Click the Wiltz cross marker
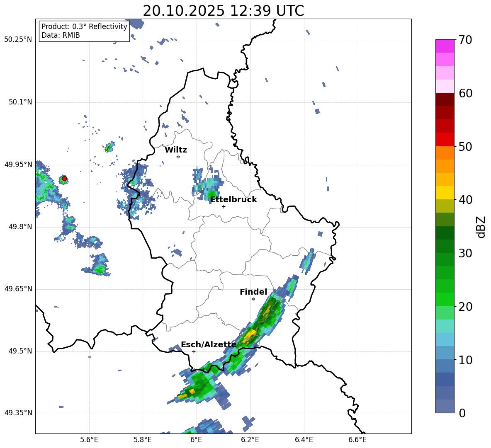The height and width of the screenshot is (448, 491). [178, 157]
